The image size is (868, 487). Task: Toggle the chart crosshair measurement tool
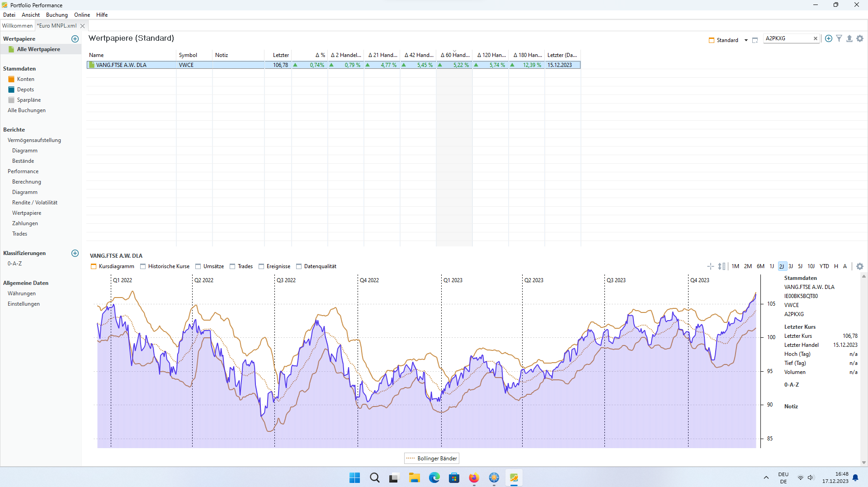pyautogui.click(x=711, y=266)
